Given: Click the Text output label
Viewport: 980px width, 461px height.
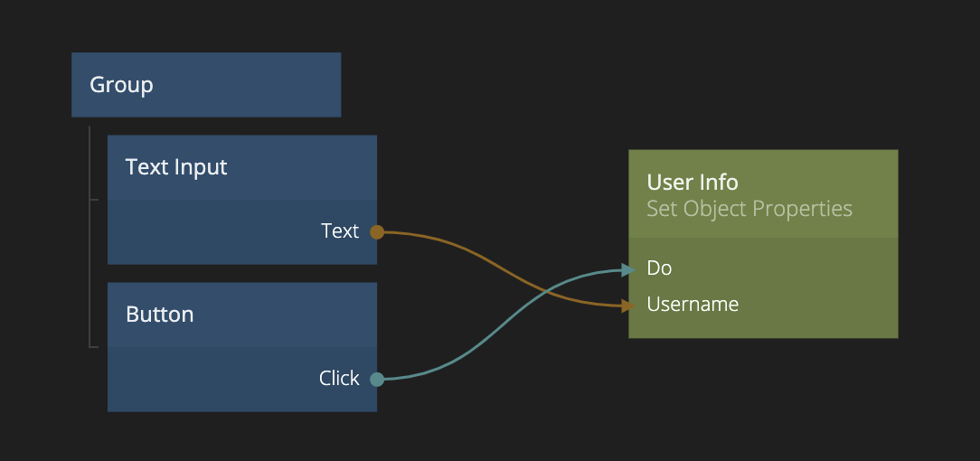Looking at the screenshot, I should point(340,231).
